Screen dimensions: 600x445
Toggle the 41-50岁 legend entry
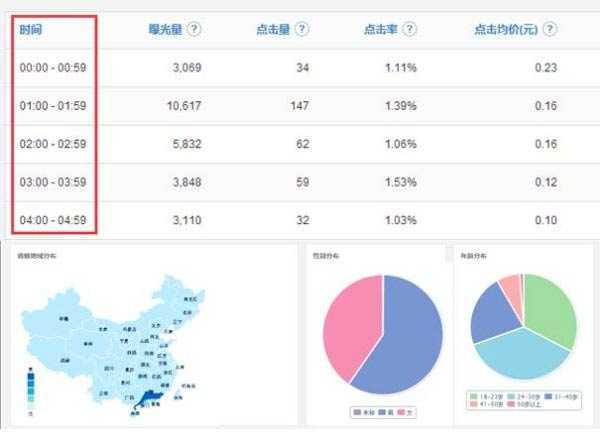[486, 404]
